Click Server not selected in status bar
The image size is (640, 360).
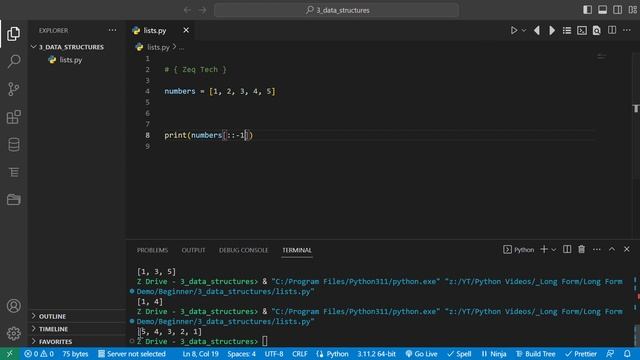click(132, 354)
